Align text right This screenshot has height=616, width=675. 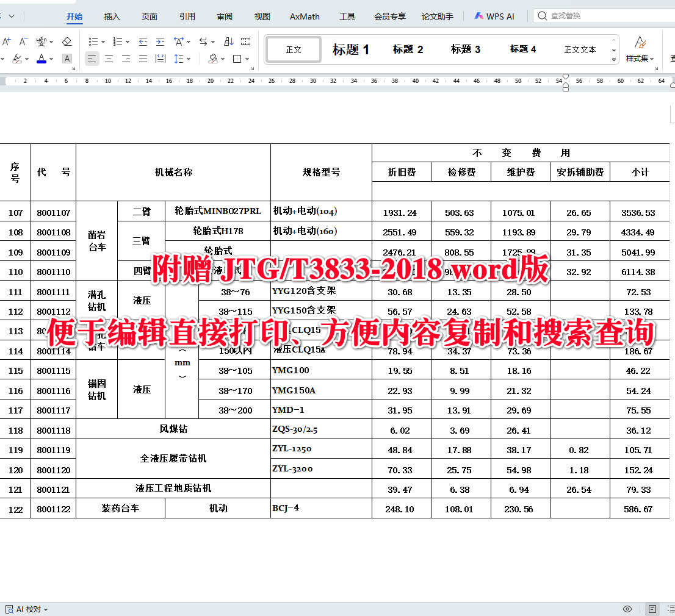coord(126,59)
